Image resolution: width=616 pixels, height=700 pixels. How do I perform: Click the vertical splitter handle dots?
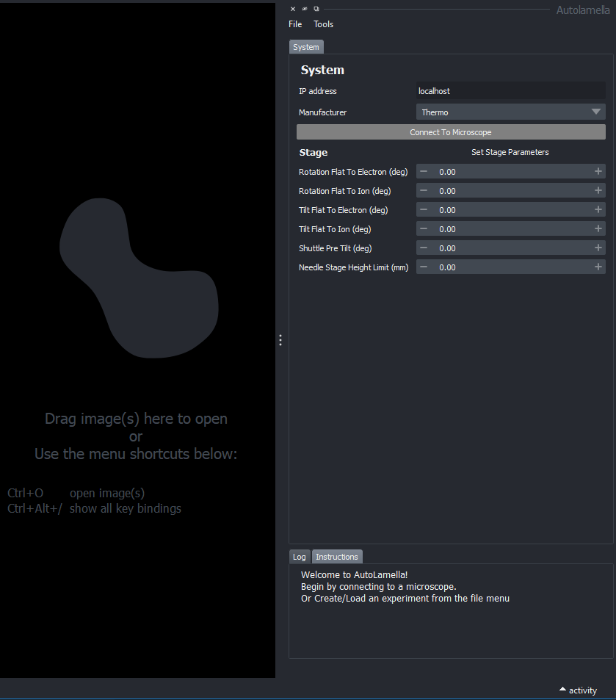[280, 340]
